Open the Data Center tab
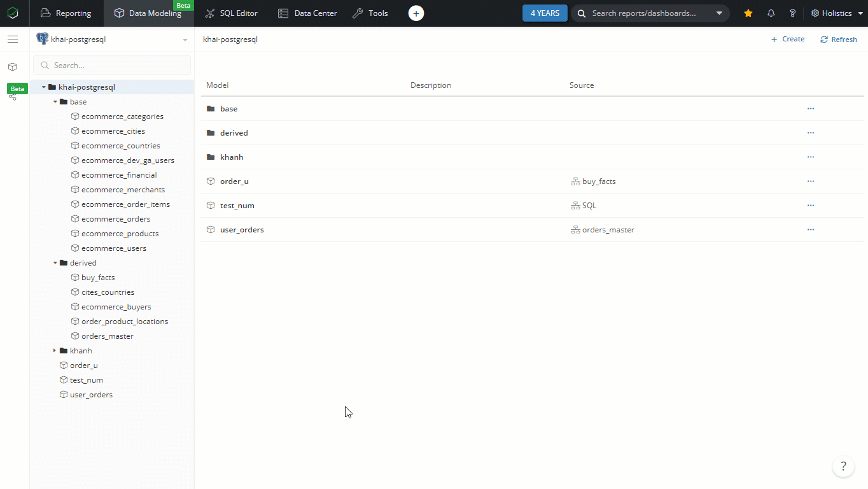This screenshot has height=489, width=868. (x=308, y=13)
